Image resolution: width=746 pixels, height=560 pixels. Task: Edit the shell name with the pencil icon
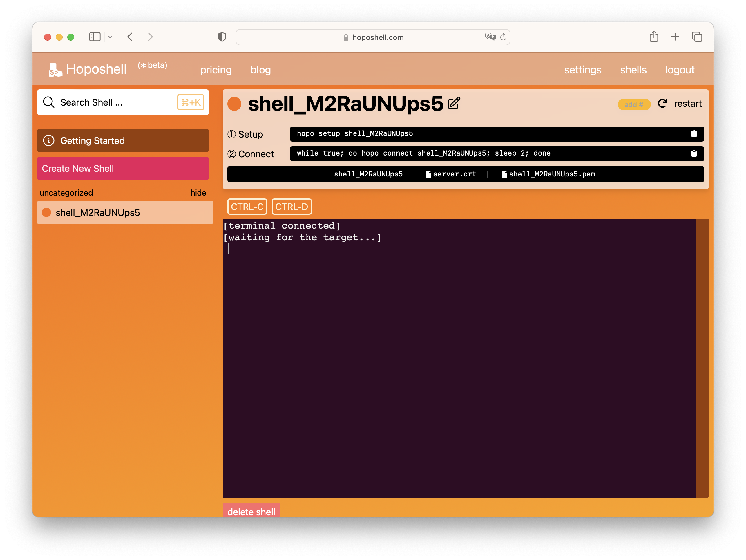pos(454,103)
